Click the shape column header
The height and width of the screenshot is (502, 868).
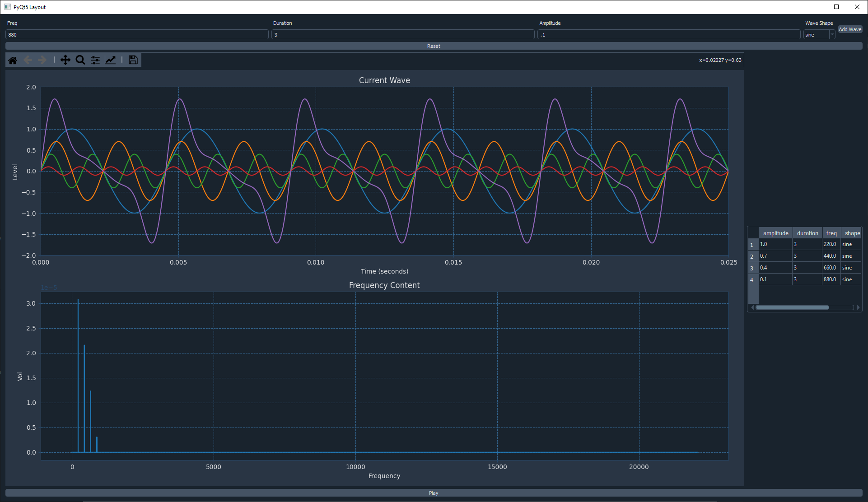852,233
